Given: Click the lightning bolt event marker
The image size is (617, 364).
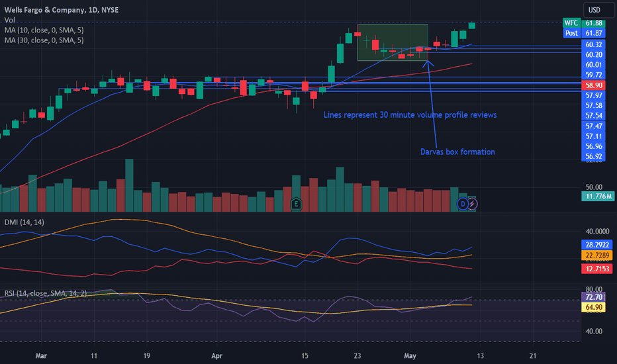Looking at the screenshot, I should tap(472, 204).
